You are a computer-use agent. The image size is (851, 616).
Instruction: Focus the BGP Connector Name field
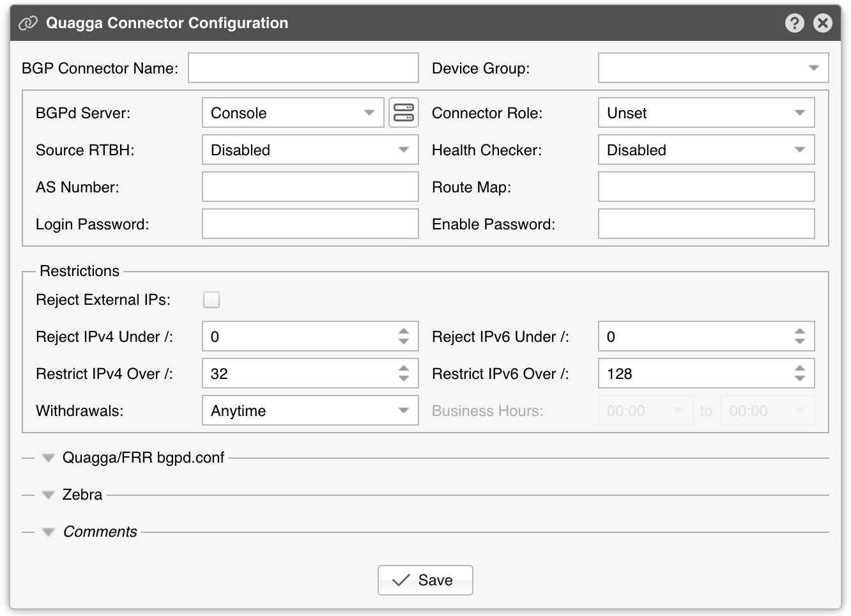coord(303,68)
